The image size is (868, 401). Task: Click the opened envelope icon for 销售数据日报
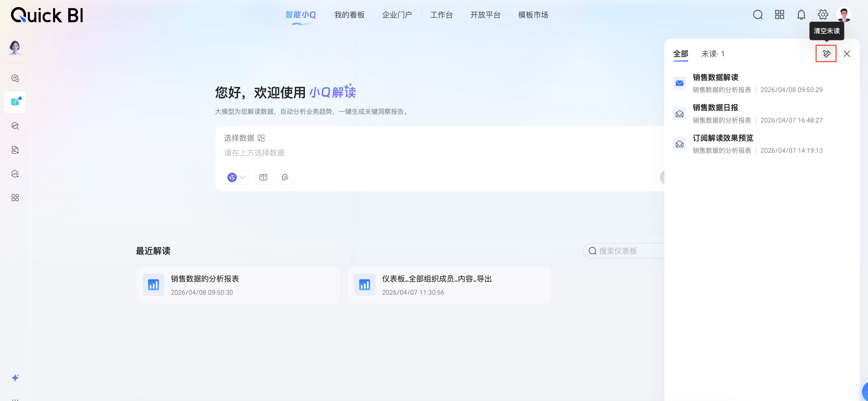pyautogui.click(x=680, y=114)
